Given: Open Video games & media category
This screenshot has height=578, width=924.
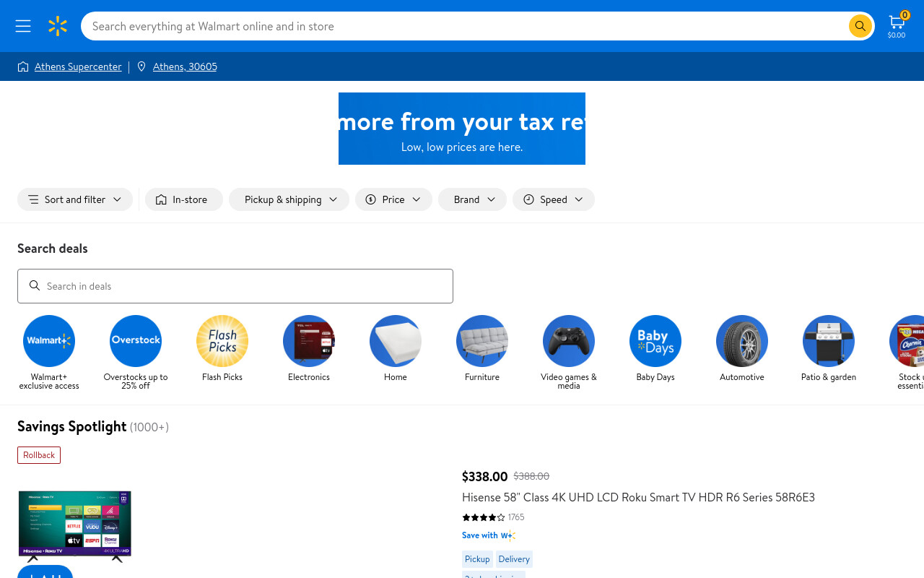Looking at the screenshot, I should (569, 353).
